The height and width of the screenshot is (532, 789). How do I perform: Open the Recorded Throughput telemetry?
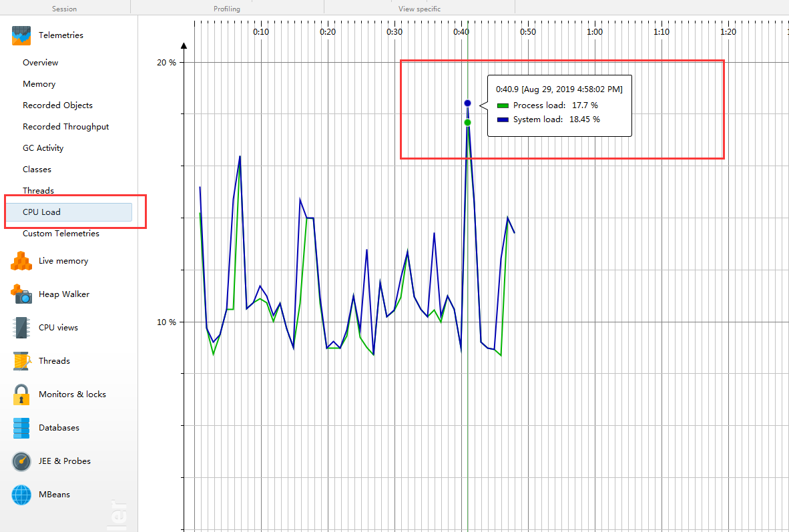[65, 126]
